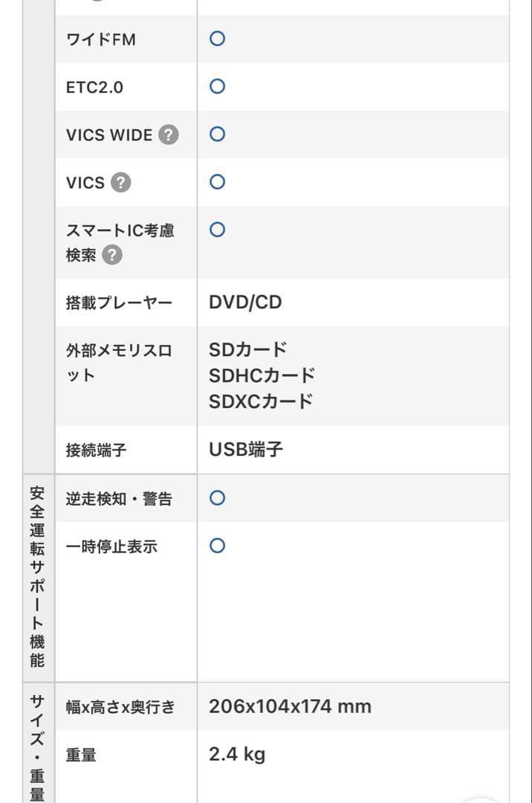Select the circle for VICS WIDE support
Image resolution: width=532 pixels, height=803 pixels.
[215, 135]
